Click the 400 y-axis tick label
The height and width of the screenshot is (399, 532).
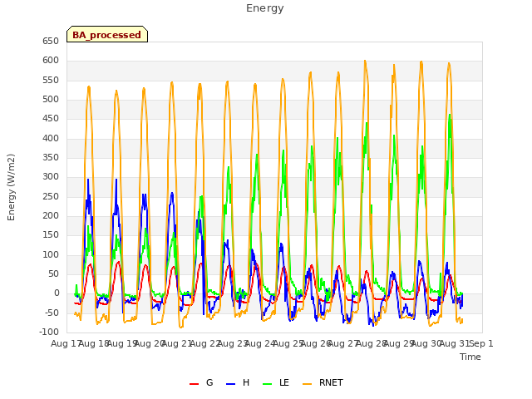pos(51,138)
